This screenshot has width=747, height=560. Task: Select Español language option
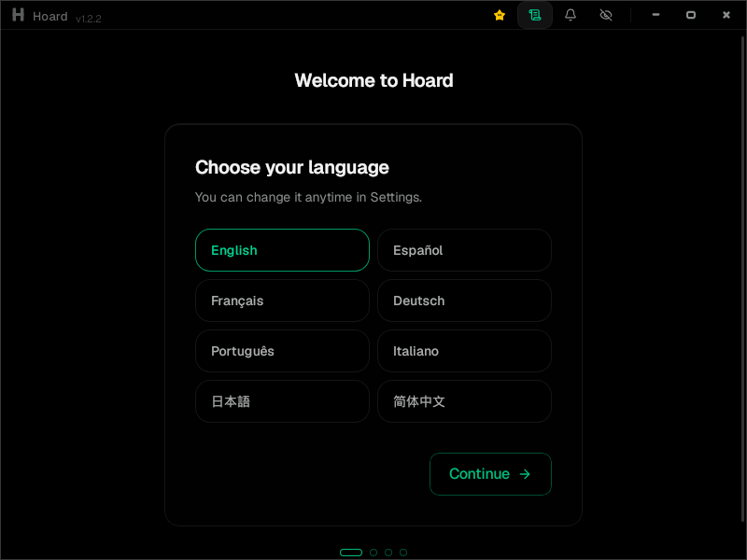click(x=464, y=250)
